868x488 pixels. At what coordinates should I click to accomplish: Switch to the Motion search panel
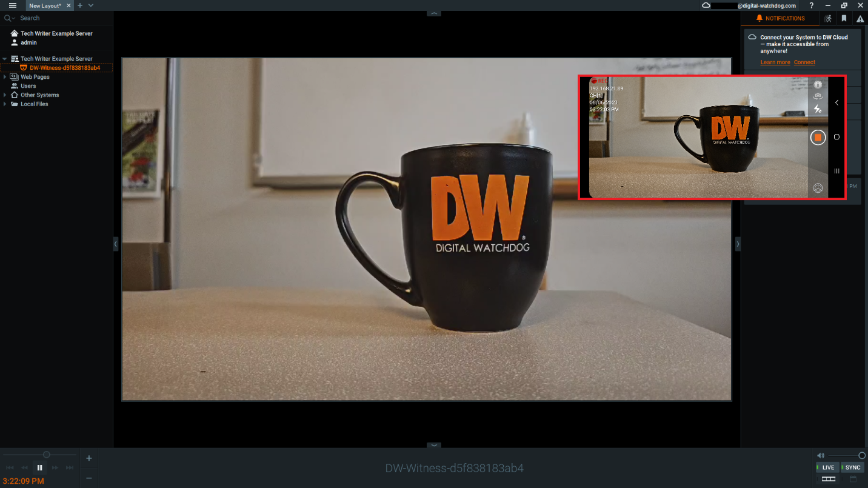(828, 18)
